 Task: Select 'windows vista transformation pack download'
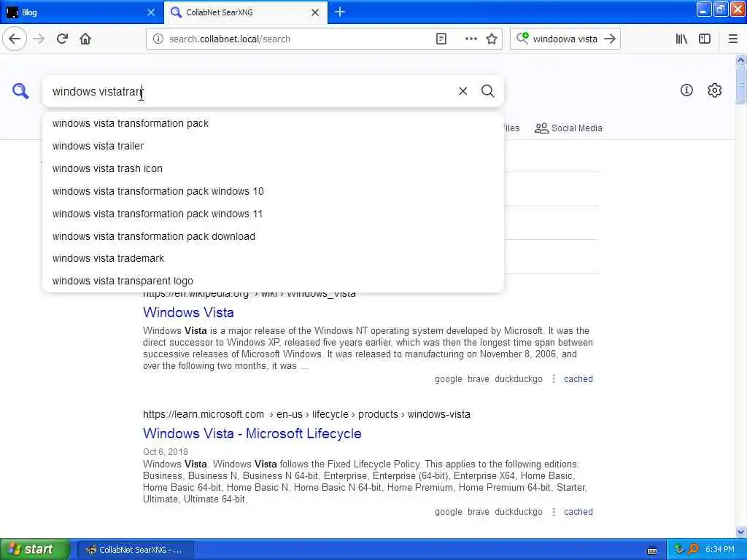(x=273, y=236)
